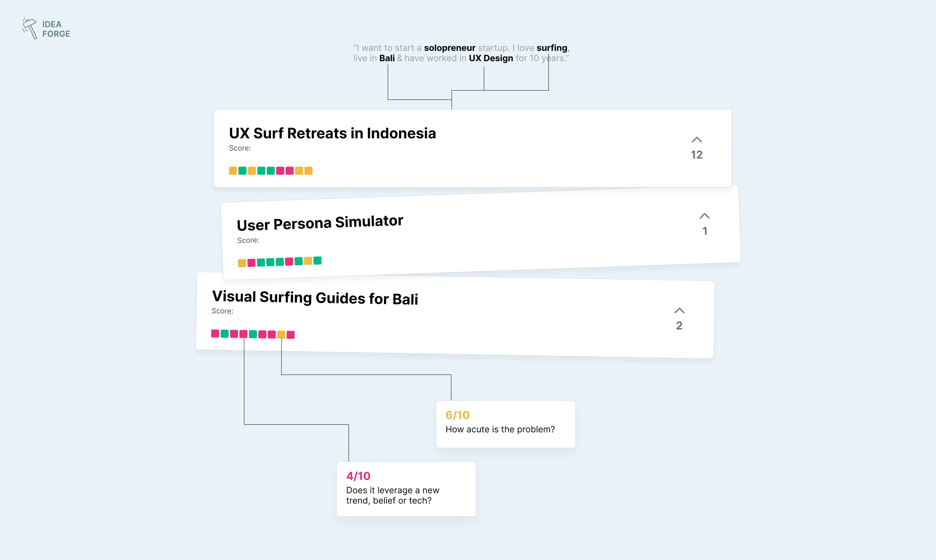Viewport: 936px width, 560px height.
Task: Open the 6/10 problem acuteness tooltip card
Action: [505, 424]
